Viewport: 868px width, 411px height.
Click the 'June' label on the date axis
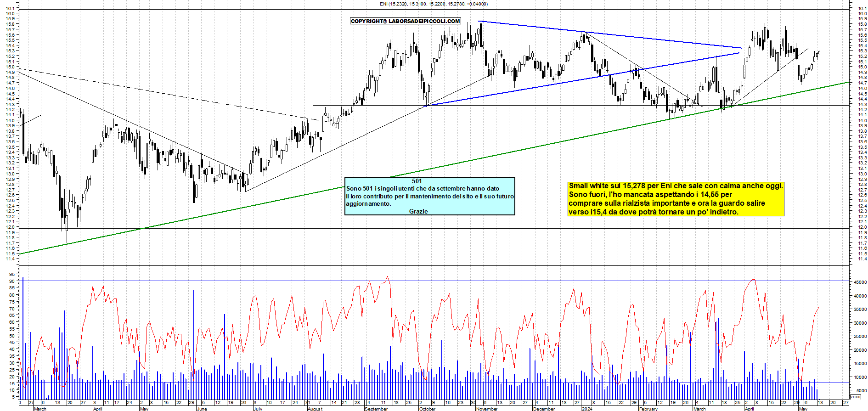tap(202, 409)
